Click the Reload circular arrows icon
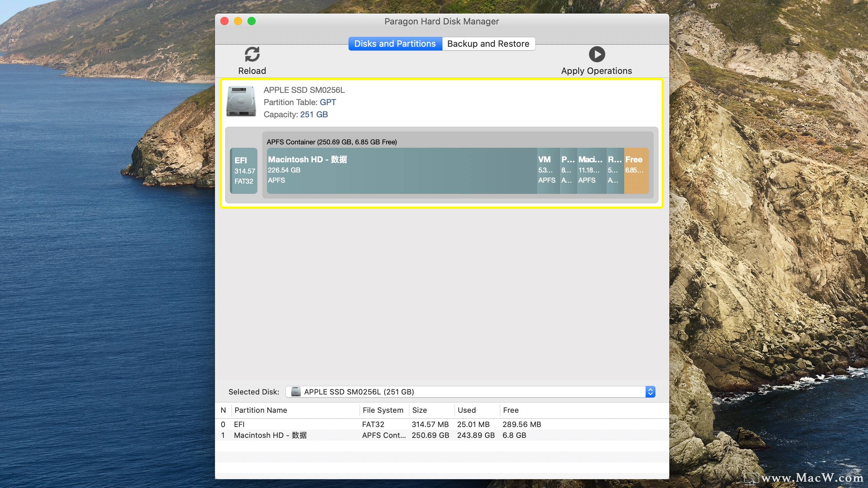868x488 pixels. click(252, 54)
